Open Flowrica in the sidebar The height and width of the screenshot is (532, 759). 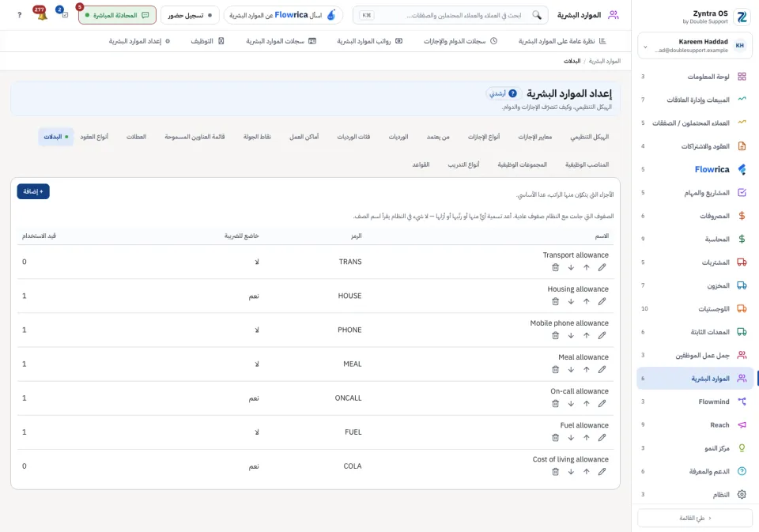696,169
